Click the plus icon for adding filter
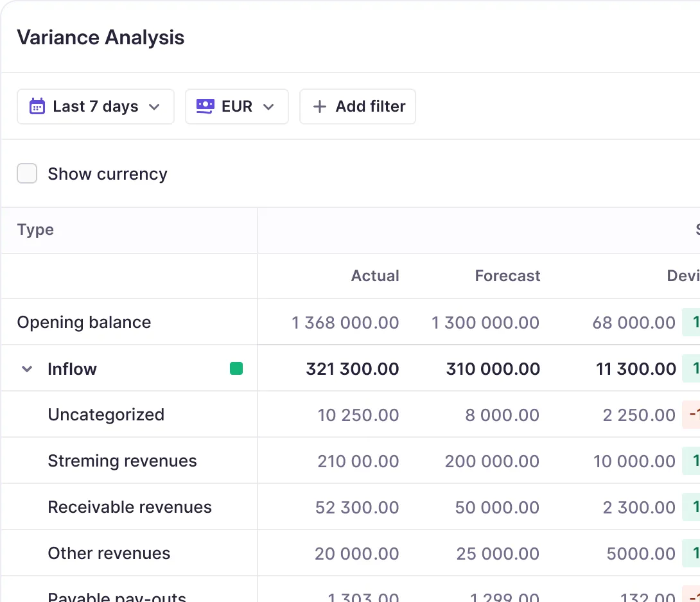The width and height of the screenshot is (700, 602). 319,107
